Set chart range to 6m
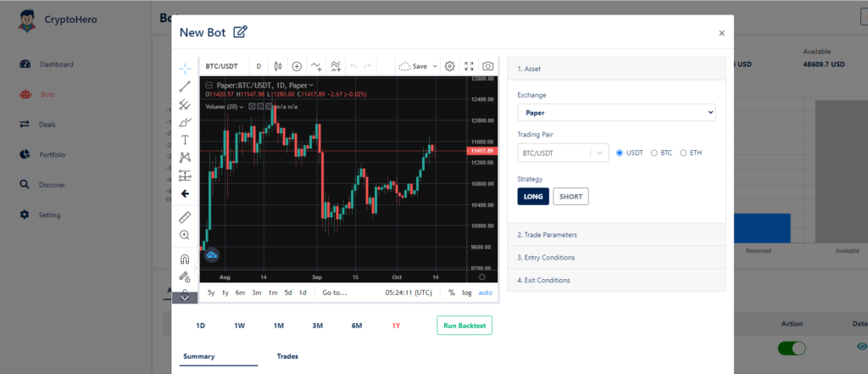 tap(240, 293)
